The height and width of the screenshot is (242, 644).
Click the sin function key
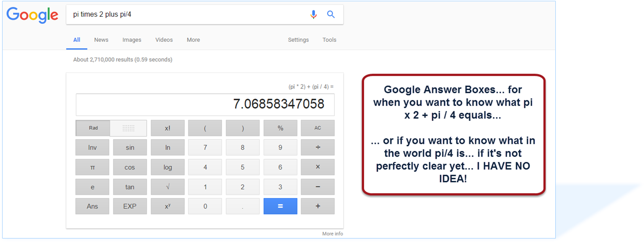130,147
